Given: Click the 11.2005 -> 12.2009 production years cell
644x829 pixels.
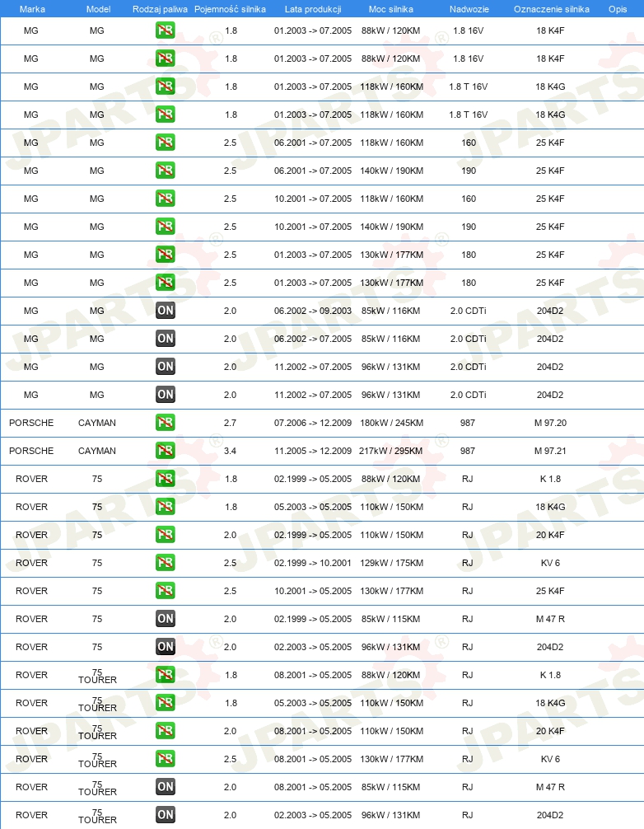Looking at the screenshot, I should tap(313, 451).
